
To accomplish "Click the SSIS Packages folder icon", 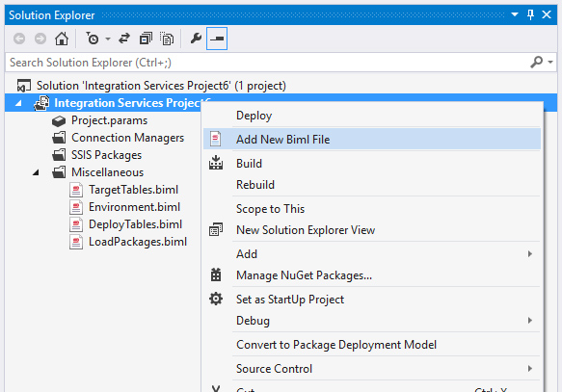I will coord(59,155).
